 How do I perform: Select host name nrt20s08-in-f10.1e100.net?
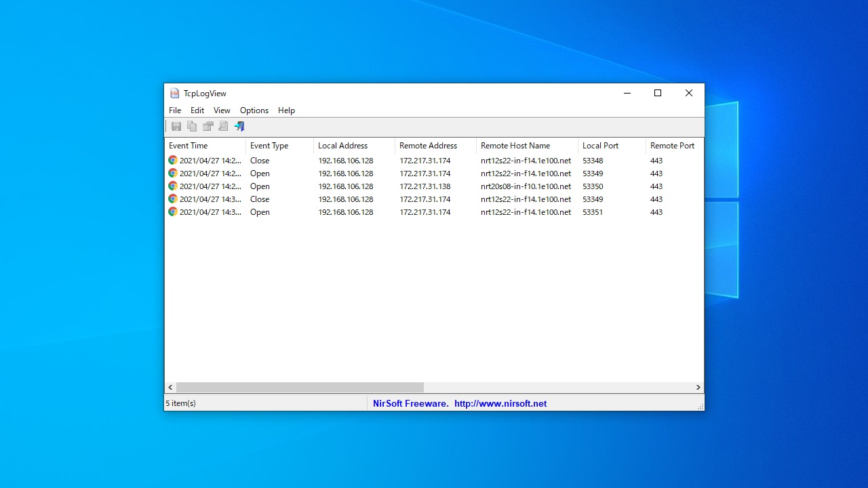526,186
